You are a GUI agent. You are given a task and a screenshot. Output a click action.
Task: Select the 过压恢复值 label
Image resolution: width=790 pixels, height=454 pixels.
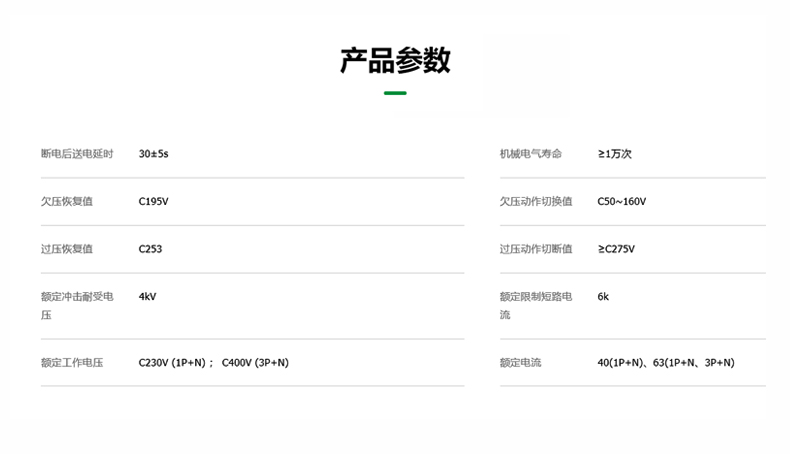[67, 249]
